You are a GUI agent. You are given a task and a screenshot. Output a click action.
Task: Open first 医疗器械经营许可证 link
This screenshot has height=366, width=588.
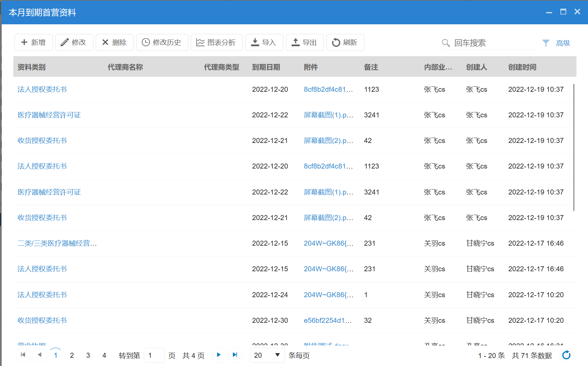pyautogui.click(x=49, y=115)
